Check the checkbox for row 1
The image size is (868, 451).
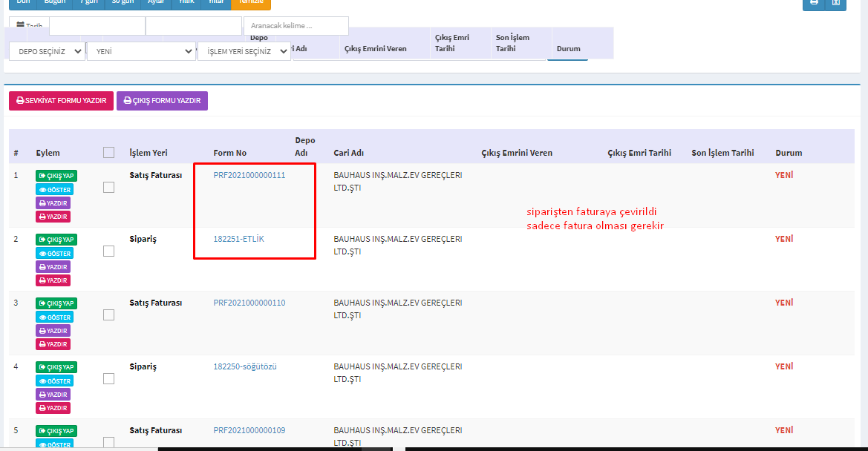[x=109, y=188]
